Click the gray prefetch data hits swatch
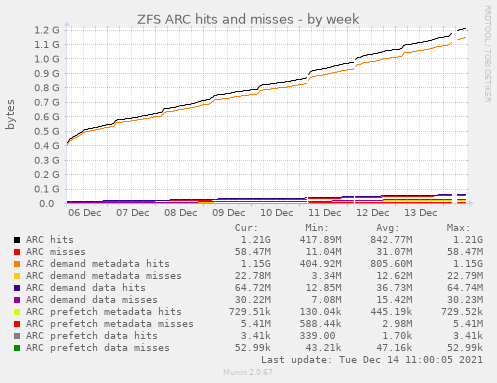The width and height of the screenshot is (497, 383). [x=17, y=336]
